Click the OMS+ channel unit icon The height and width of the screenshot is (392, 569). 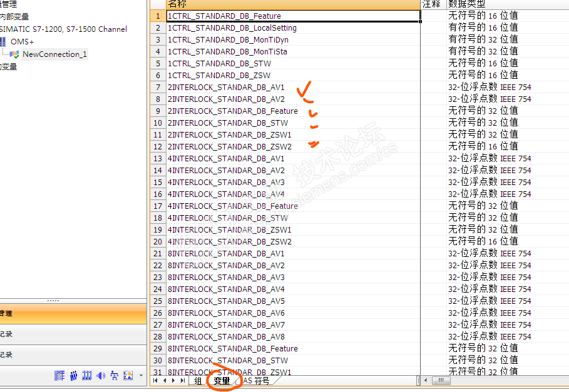click(x=3, y=42)
